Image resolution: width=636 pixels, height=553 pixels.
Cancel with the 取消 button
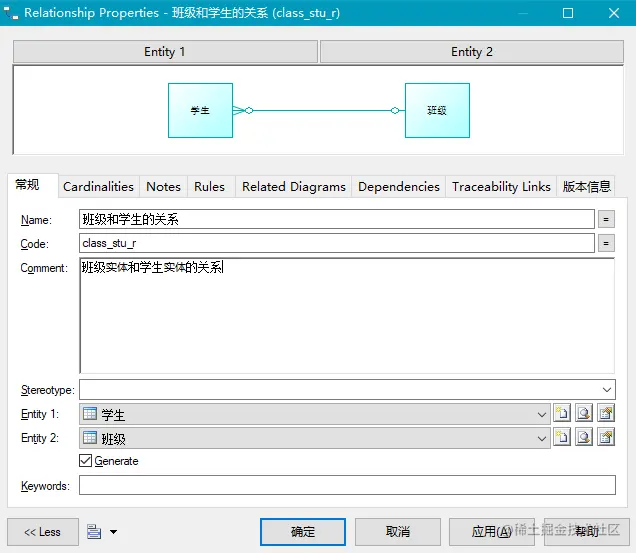398,531
